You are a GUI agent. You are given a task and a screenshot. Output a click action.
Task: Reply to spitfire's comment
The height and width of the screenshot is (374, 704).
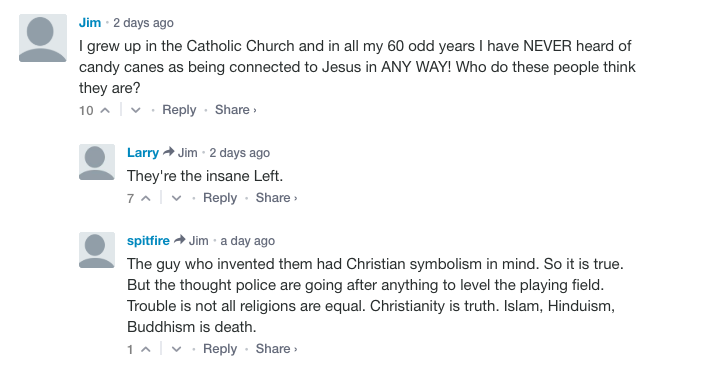point(220,348)
